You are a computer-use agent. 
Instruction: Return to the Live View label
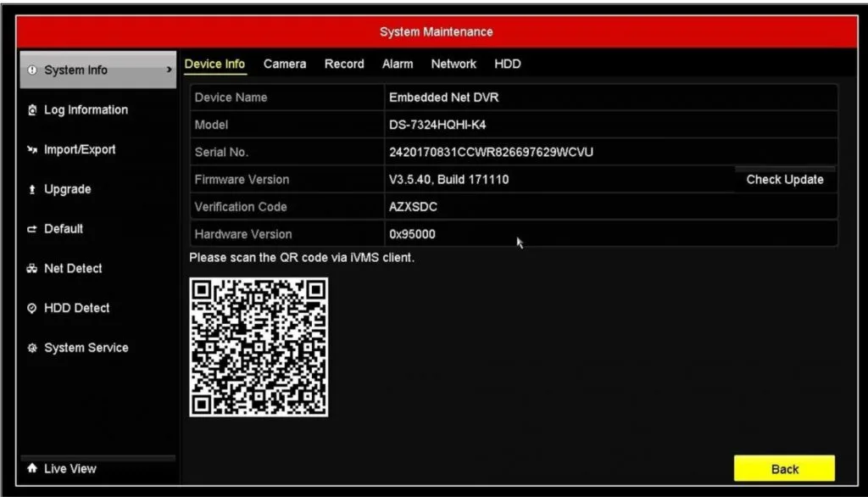70,469
